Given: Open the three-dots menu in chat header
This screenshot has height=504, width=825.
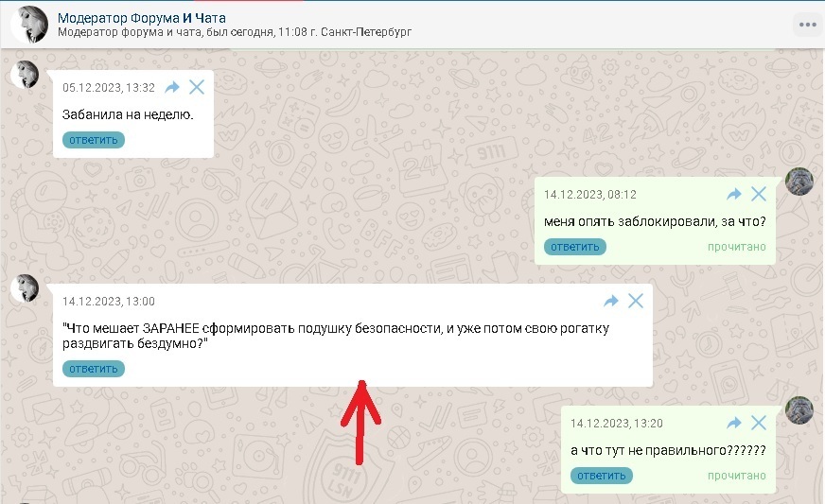Looking at the screenshot, I should pyautogui.click(x=806, y=25).
